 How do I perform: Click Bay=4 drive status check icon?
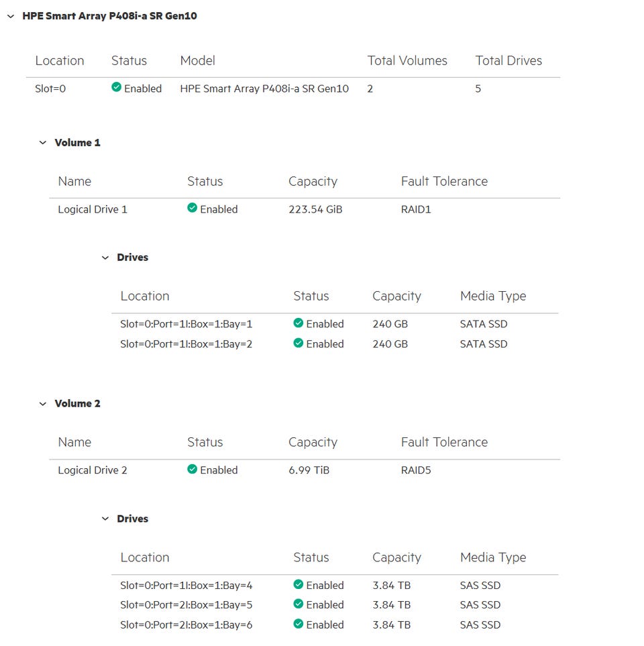tap(299, 584)
